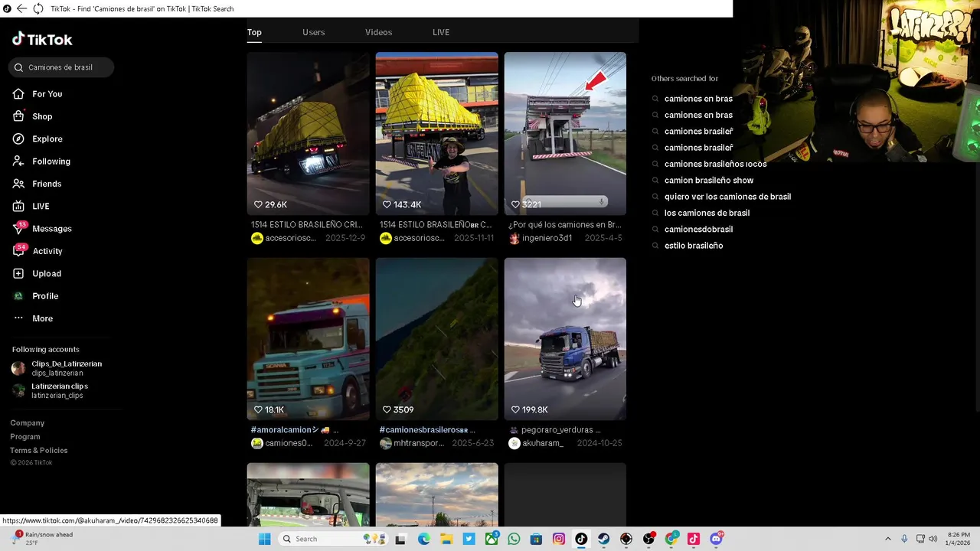The image size is (980, 551).
Task: Open mhtranspor profile avatar
Action: point(386,443)
